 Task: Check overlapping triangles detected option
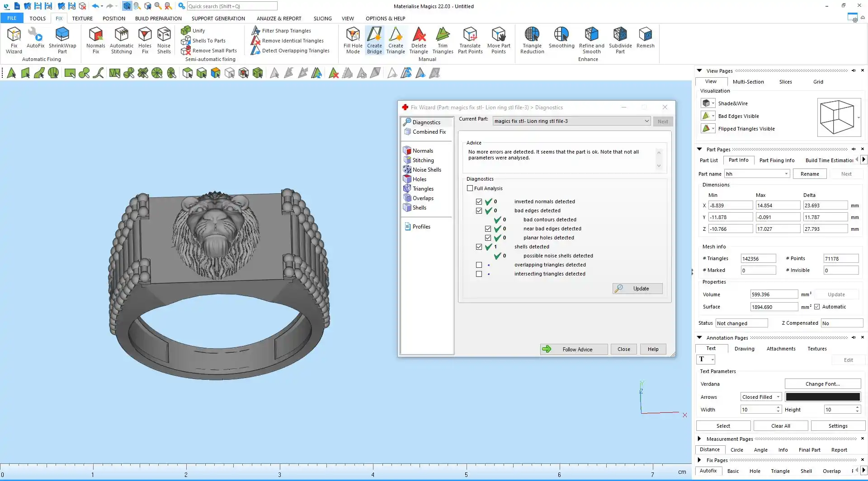coord(479,265)
